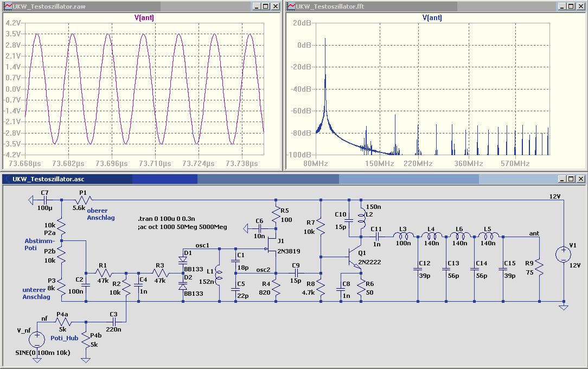Click the .tran 0 100u 0 0.3n directive
This screenshot has height=369, width=588.
[x=167, y=219]
